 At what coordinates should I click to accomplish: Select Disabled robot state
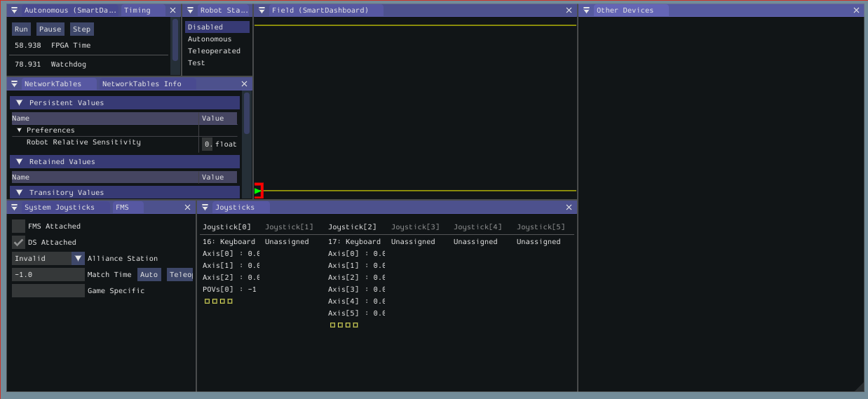click(x=217, y=27)
